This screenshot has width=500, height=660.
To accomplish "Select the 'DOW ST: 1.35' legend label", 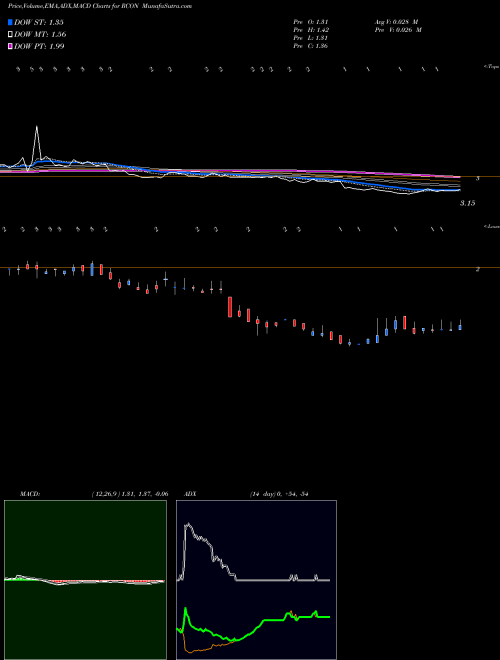I will pos(39,22).
